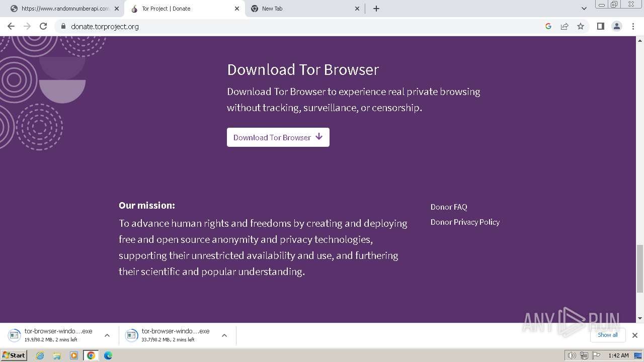This screenshot has width=644, height=362.
Task: Share this page icon
Action: tap(565, 26)
